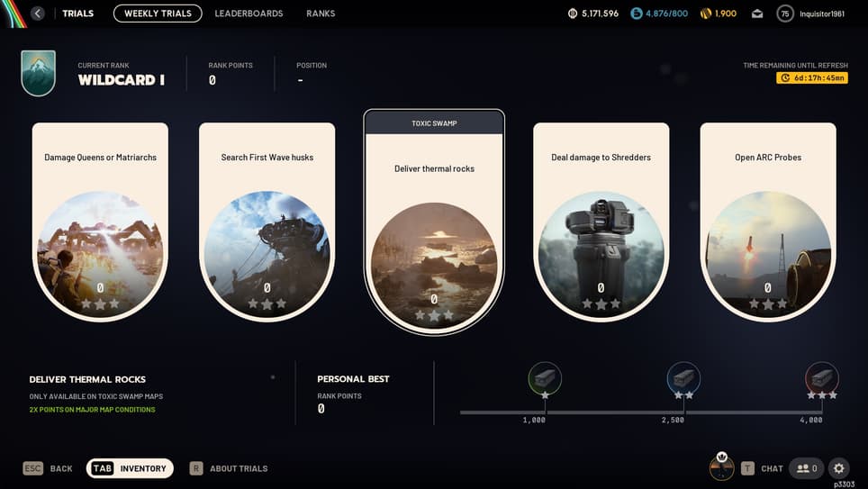Select the Weekly Trials tab
868x489 pixels.
pyautogui.click(x=158, y=14)
